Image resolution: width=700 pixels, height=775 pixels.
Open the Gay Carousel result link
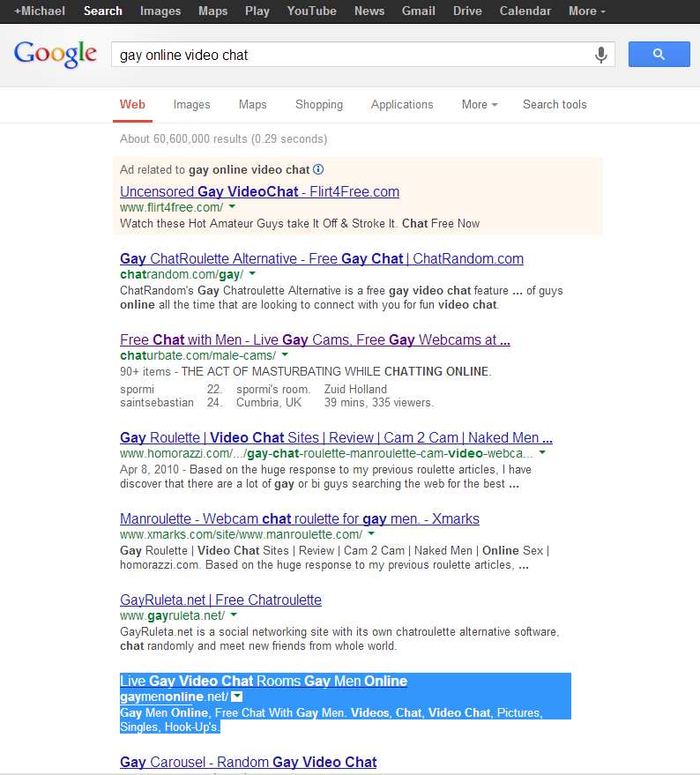click(x=248, y=762)
